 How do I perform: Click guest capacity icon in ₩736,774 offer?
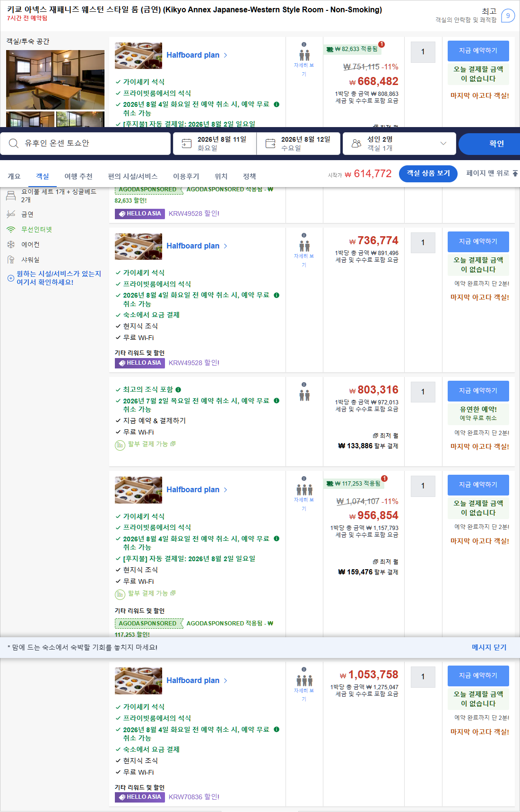pos(304,246)
